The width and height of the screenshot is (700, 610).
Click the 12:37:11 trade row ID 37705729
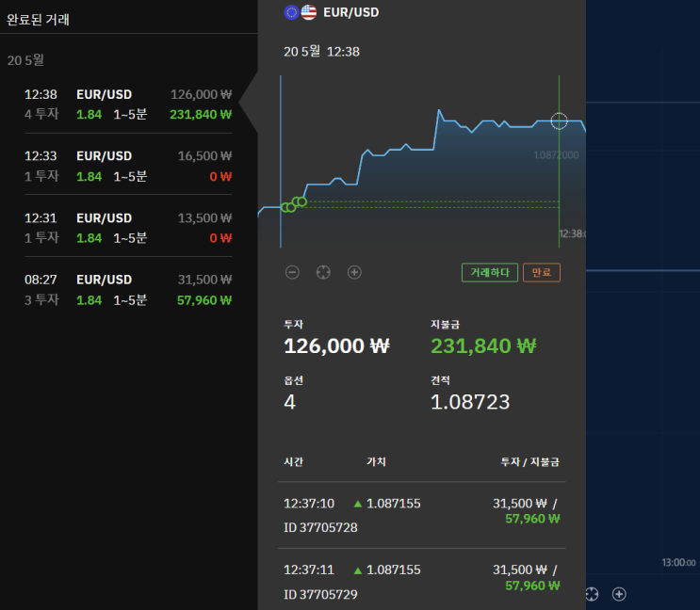pos(421,582)
